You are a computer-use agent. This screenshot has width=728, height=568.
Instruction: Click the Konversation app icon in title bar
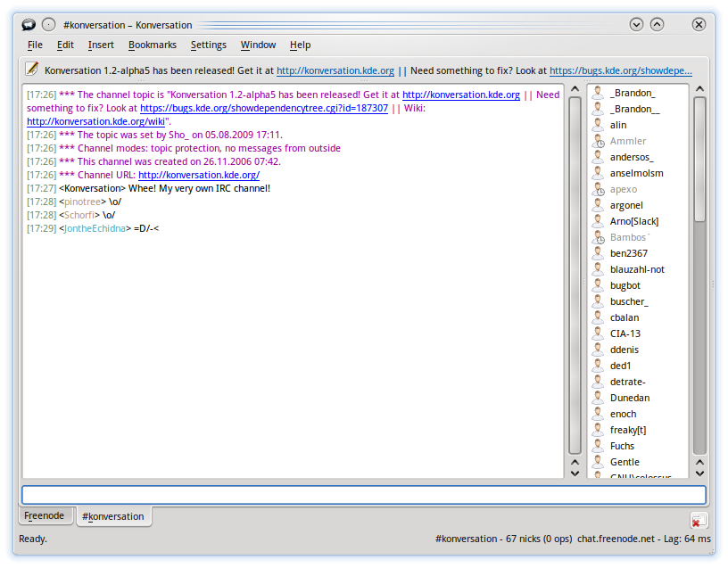point(29,25)
